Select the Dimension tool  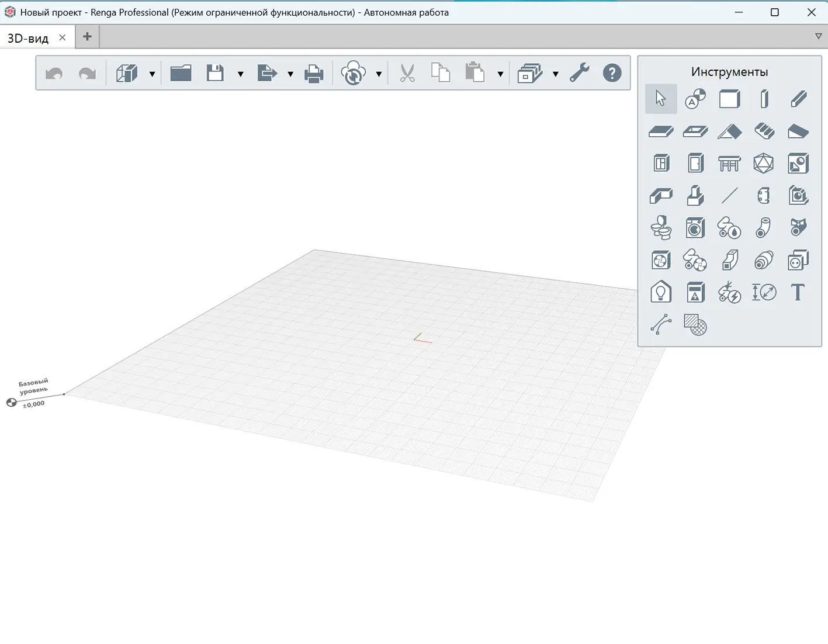(x=764, y=292)
